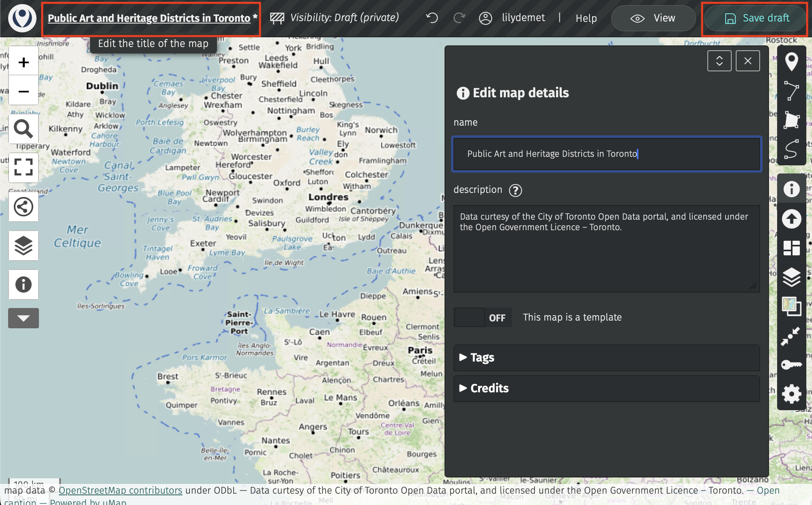Screen dimensions: 812x505
Task: Open the Help menu
Action: [586, 18]
